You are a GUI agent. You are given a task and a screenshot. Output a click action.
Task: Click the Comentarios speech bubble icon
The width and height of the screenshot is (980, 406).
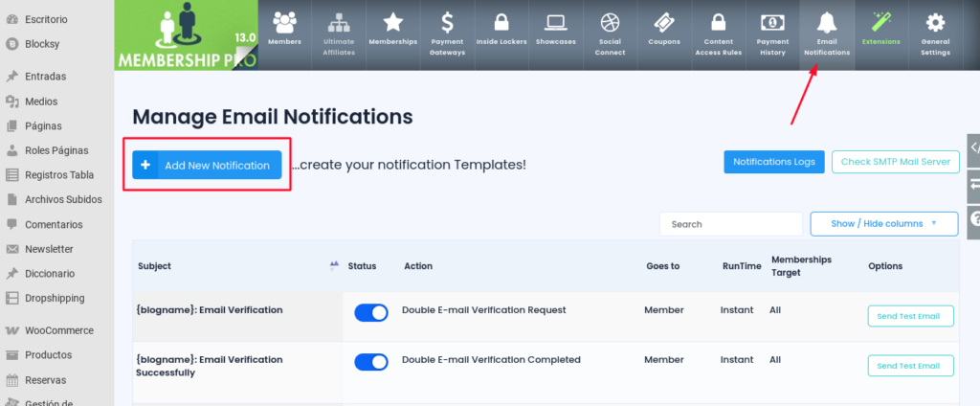click(x=11, y=224)
